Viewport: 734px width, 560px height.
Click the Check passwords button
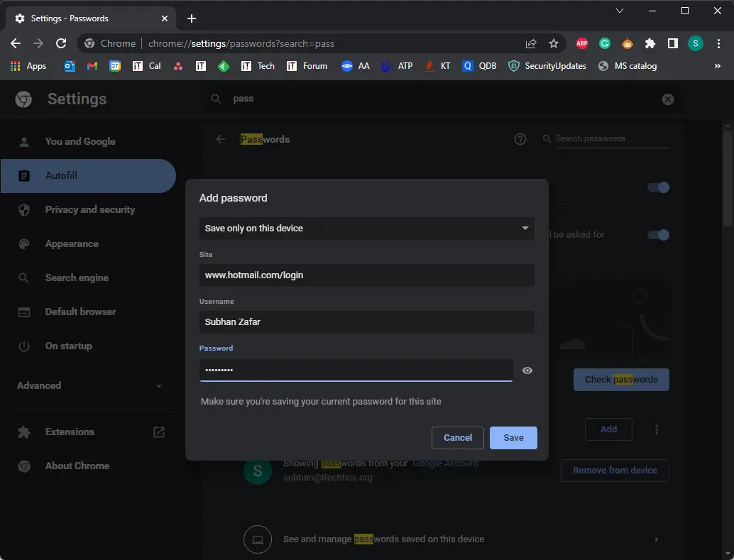(621, 380)
